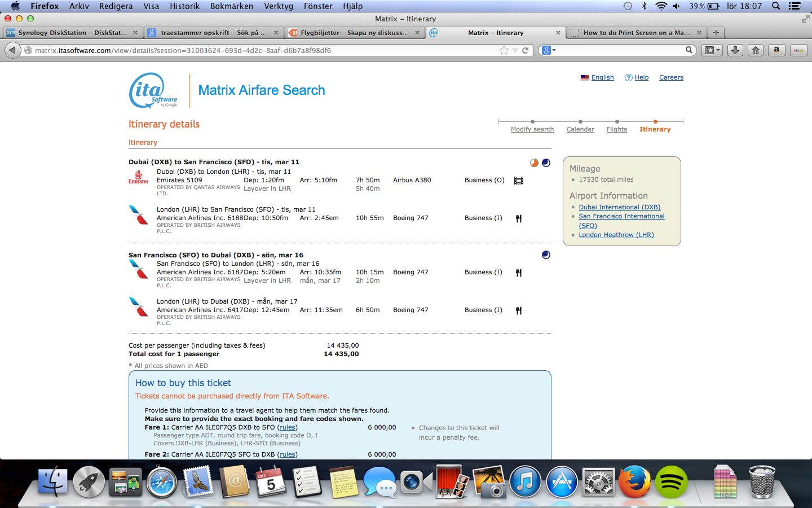Go to the Firefox home page button
Image resolution: width=812 pixels, height=508 pixels.
(x=756, y=50)
